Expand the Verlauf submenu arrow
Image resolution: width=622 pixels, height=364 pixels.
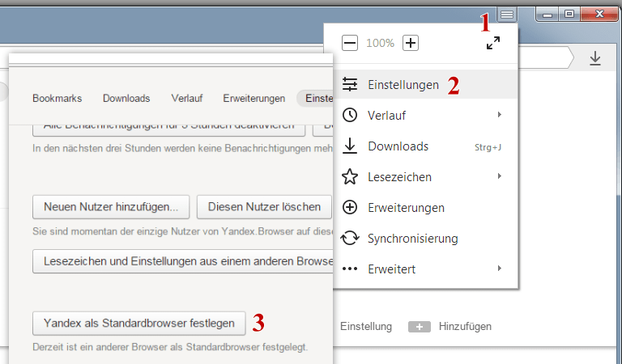point(500,115)
